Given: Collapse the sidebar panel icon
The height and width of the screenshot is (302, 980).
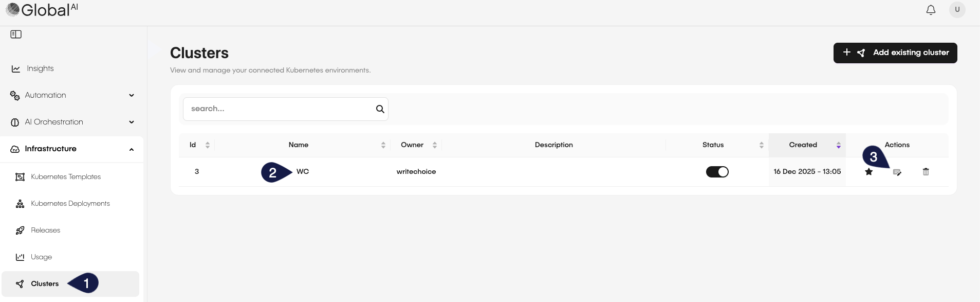Looking at the screenshot, I should tap(16, 34).
